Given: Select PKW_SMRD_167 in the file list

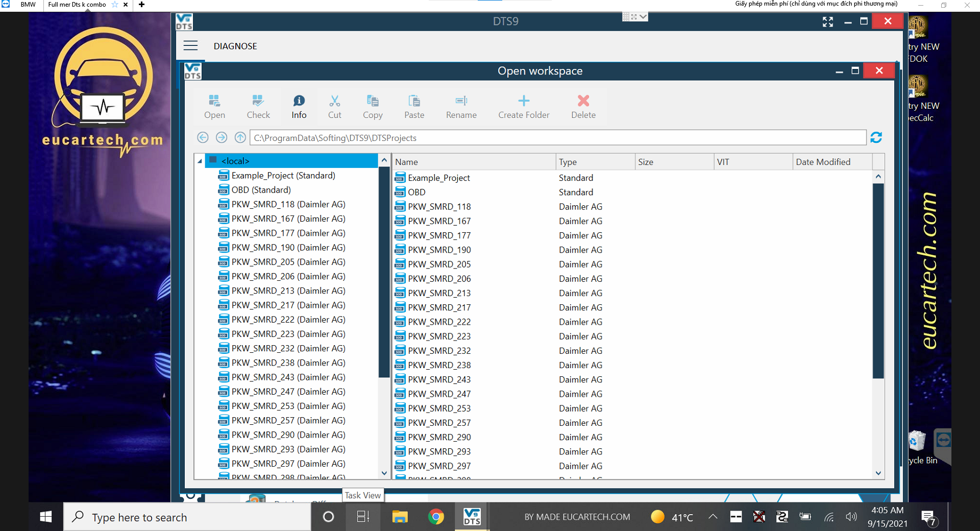Looking at the screenshot, I should [439, 221].
